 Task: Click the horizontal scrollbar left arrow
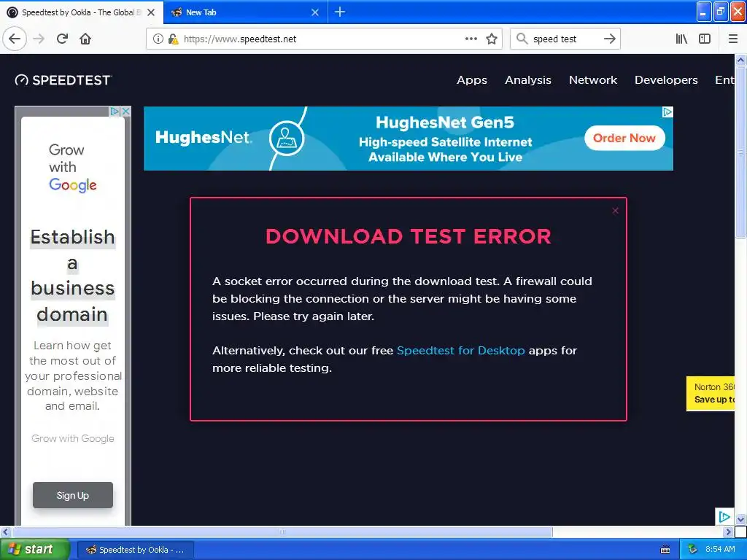[x=6, y=532]
